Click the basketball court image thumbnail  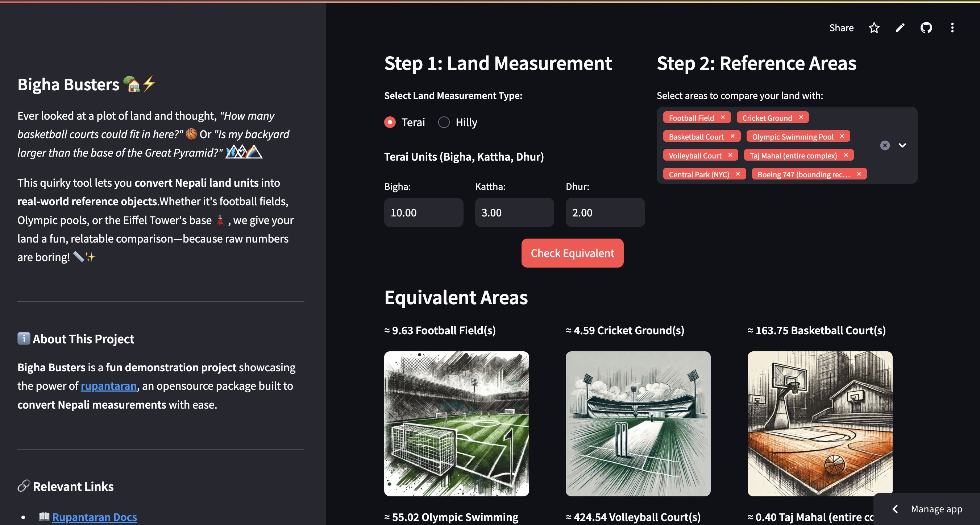(819, 423)
